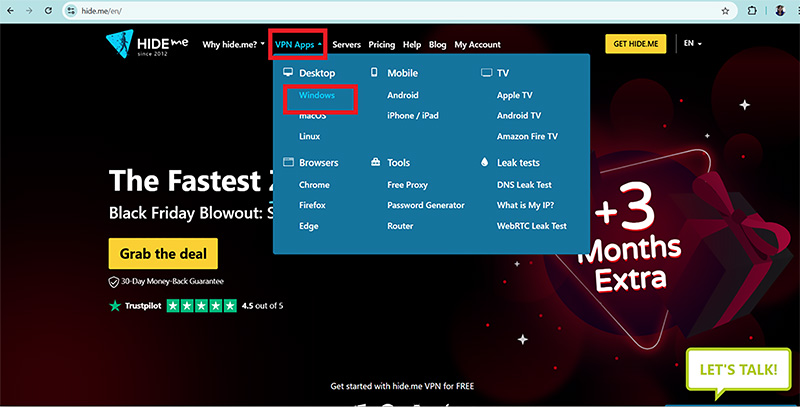Screen dimensions: 800x407
Task: Open the WebRTC Leak Test
Action: 532,226
